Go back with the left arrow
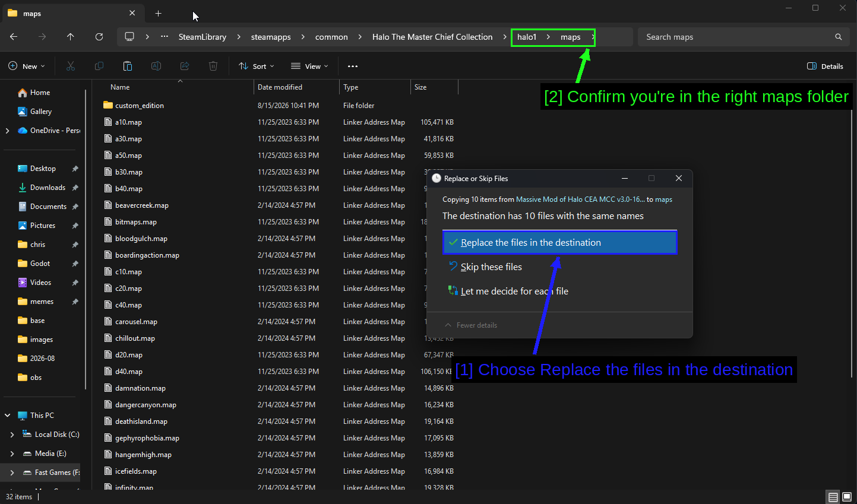This screenshot has width=857, height=504. click(14, 37)
